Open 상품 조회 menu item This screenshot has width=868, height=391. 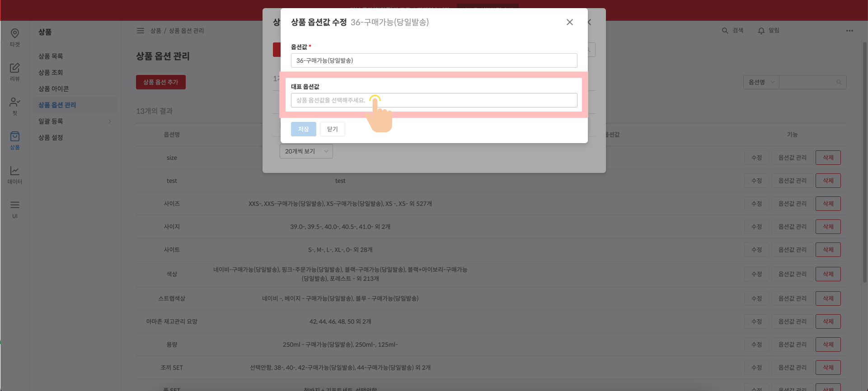(x=51, y=72)
